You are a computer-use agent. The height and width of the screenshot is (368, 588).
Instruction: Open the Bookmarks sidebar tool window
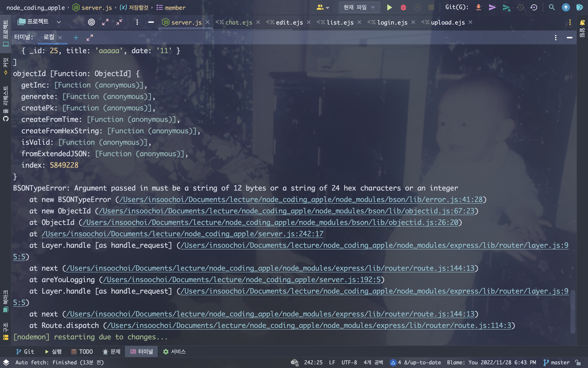[x=6, y=301]
